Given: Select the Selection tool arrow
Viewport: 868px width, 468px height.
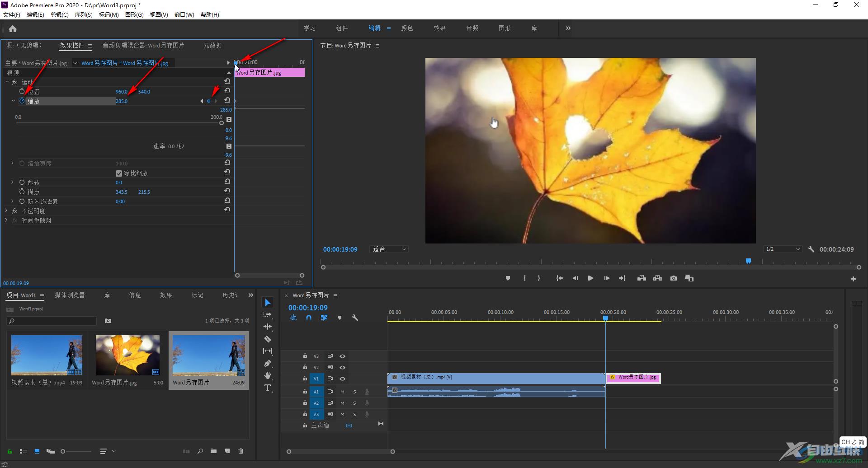Looking at the screenshot, I should click(268, 302).
